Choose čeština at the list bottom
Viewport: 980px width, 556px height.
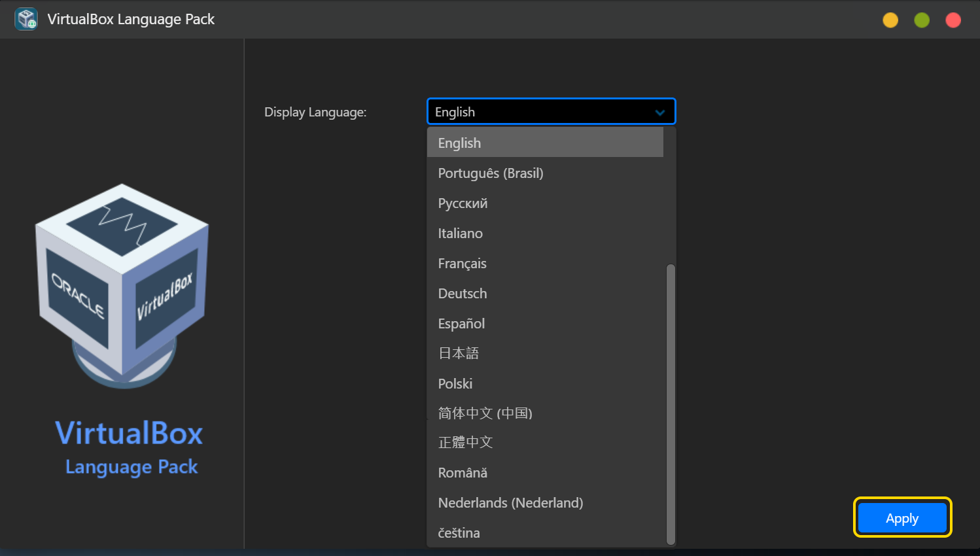tap(545, 532)
